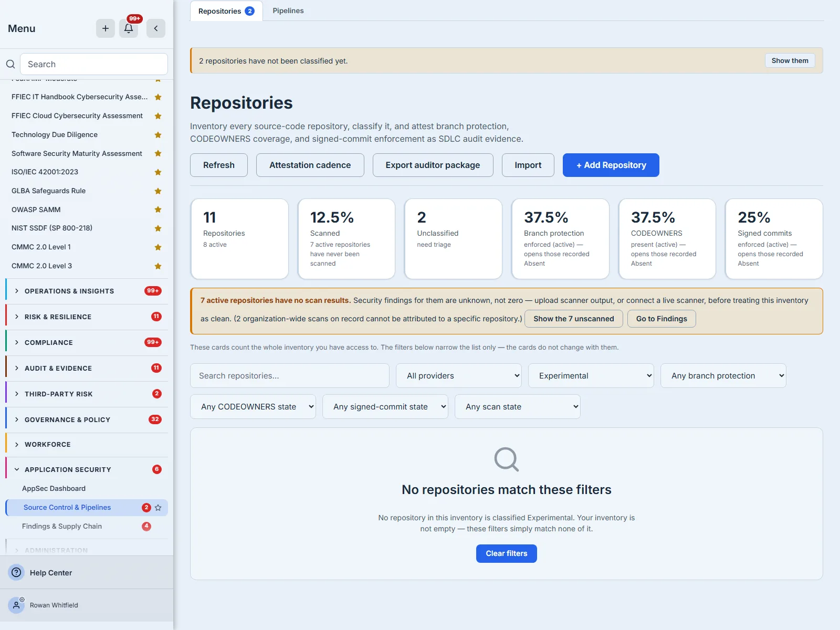Viewport: 840px width, 630px height.
Task: Toggle favorite star for FFIEC IT Handbook
Action: pyautogui.click(x=158, y=97)
